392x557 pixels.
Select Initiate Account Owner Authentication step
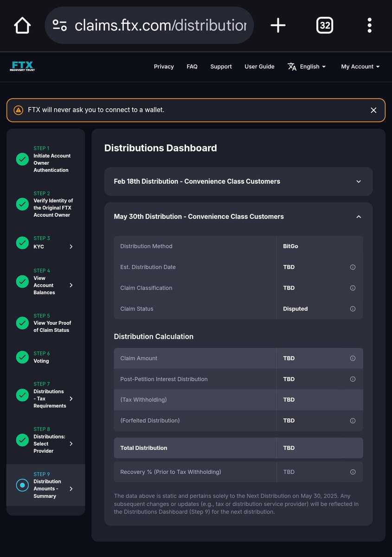tap(52, 163)
